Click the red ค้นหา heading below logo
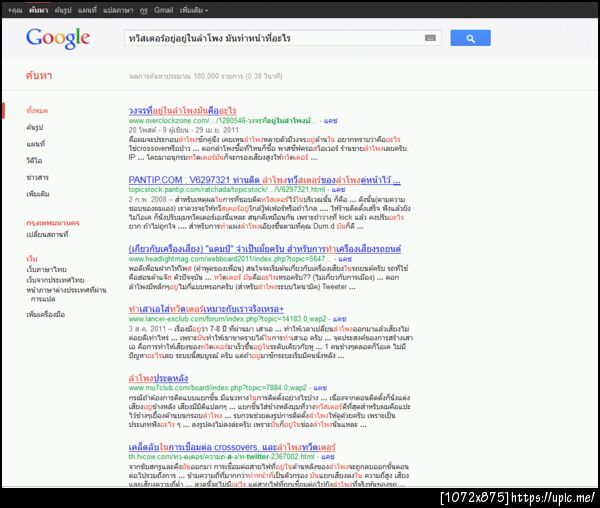The width and height of the screenshot is (600, 508). [39, 75]
